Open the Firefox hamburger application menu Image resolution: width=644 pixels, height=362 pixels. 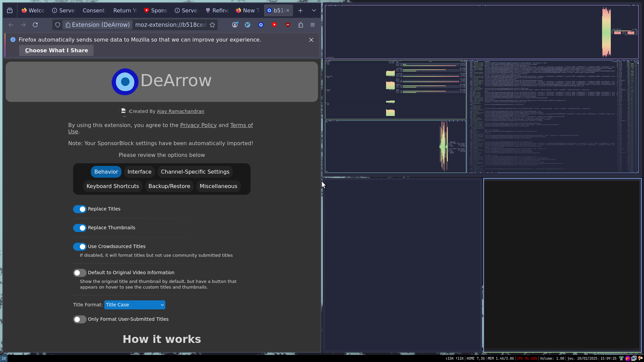313,25
